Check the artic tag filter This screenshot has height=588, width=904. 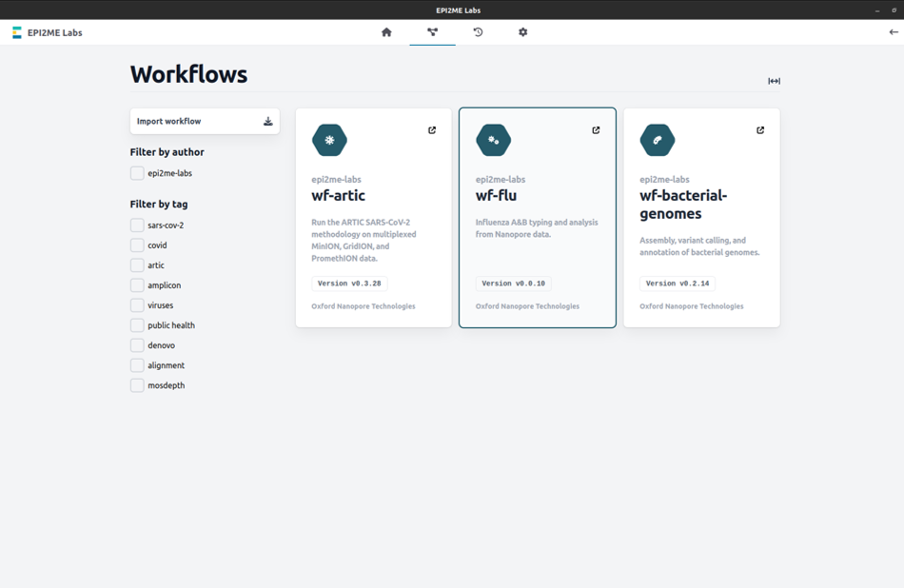pos(137,265)
